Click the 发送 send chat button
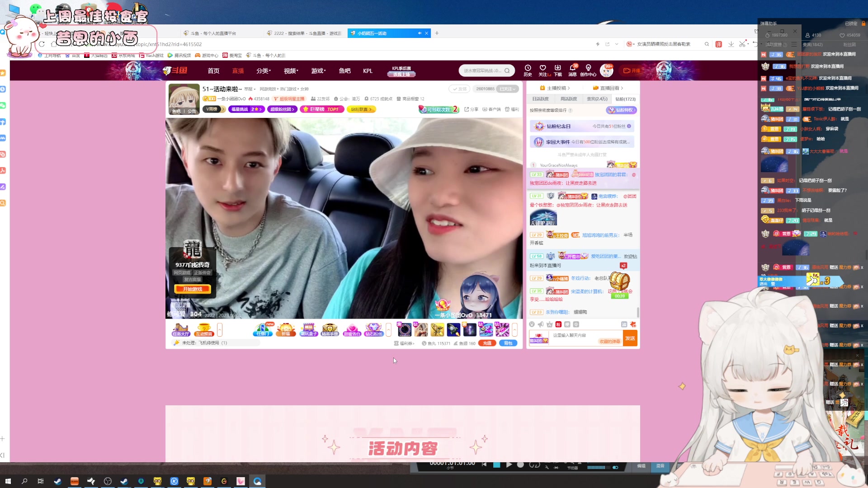The image size is (868, 488). pyautogui.click(x=630, y=338)
